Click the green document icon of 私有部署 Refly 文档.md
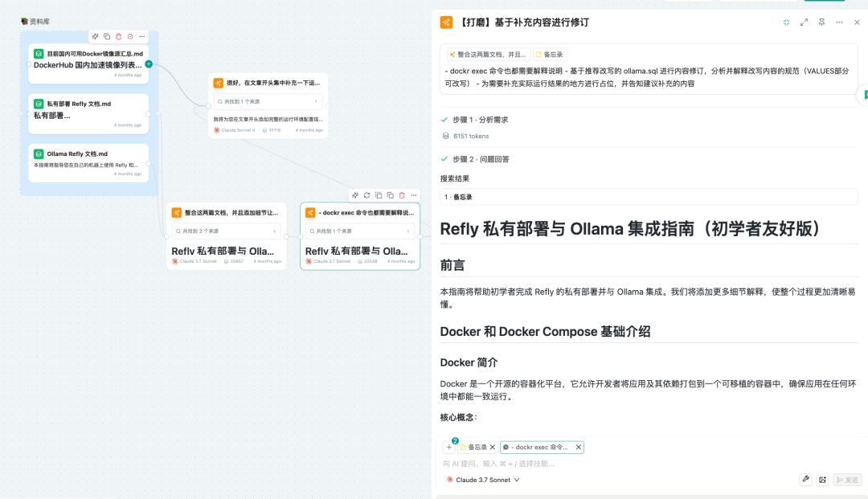Screen dimensions: 868x499 [x=39, y=104]
